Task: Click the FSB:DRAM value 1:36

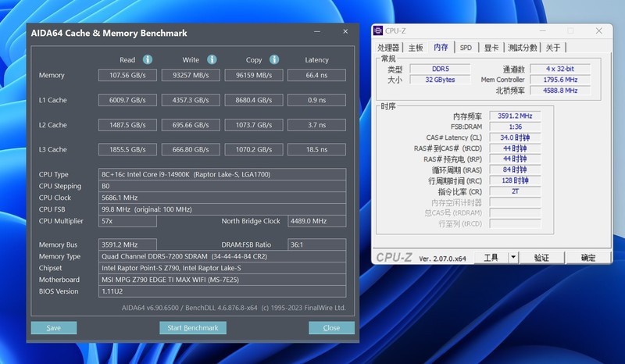Action: [x=515, y=127]
